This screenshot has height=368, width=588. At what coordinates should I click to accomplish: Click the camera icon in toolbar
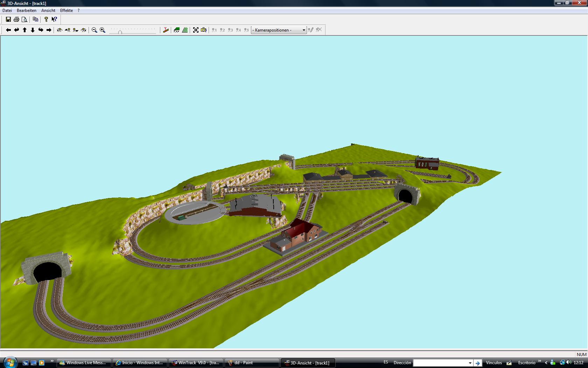[204, 30]
